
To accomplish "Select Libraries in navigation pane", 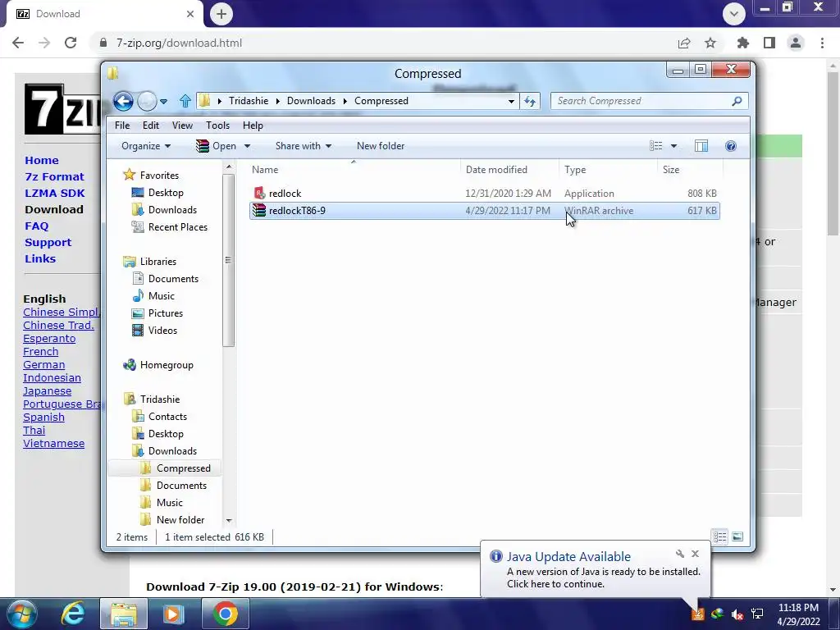I will (150, 262).
